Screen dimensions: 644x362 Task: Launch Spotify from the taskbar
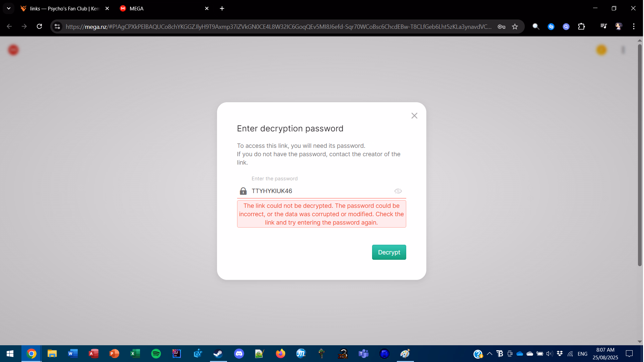tap(156, 354)
